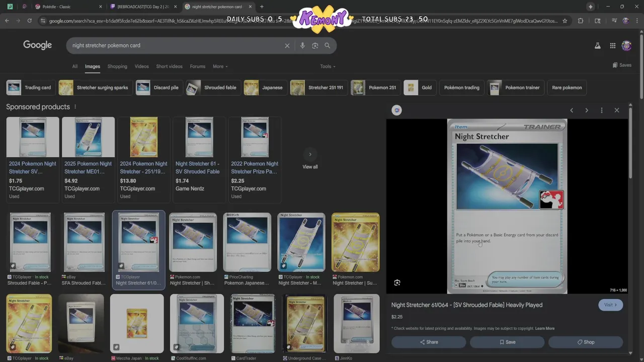This screenshot has height=362, width=644.
Task: Show previous image in preview panel
Action: pyautogui.click(x=572, y=110)
